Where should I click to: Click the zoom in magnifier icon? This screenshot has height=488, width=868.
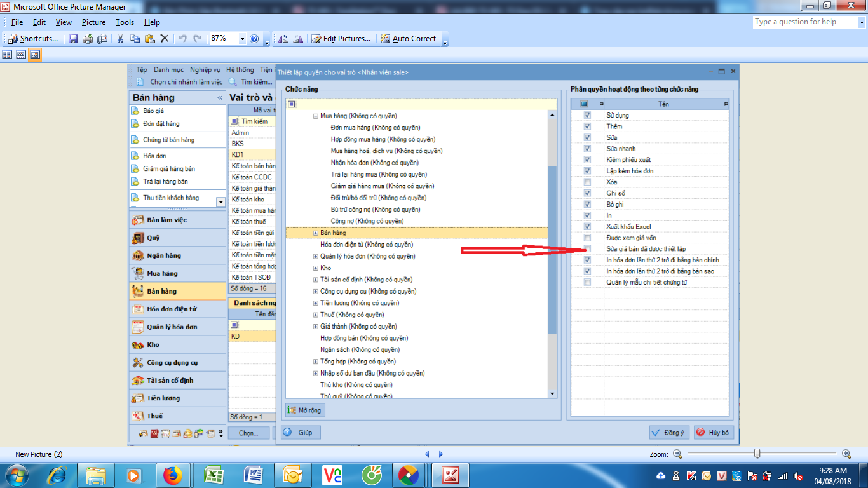846,454
